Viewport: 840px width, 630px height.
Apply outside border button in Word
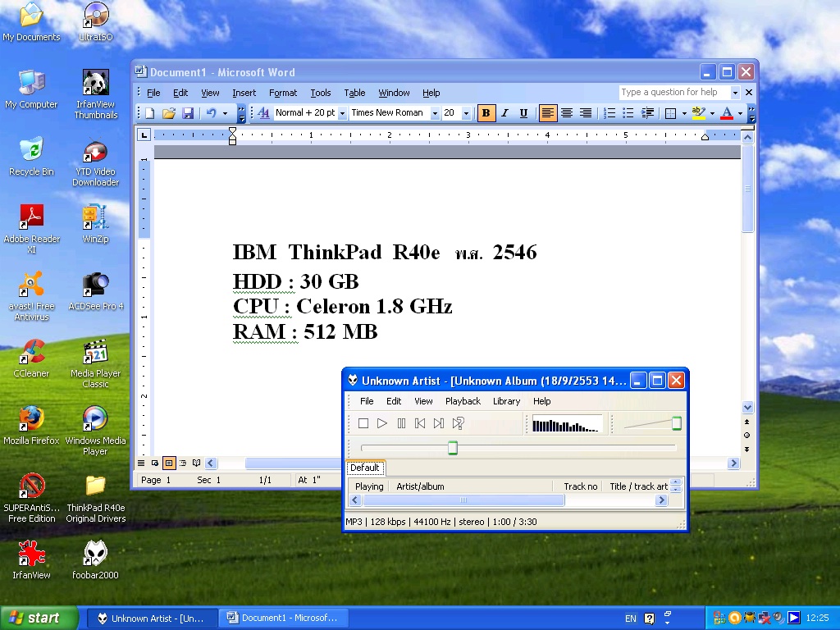click(670, 113)
